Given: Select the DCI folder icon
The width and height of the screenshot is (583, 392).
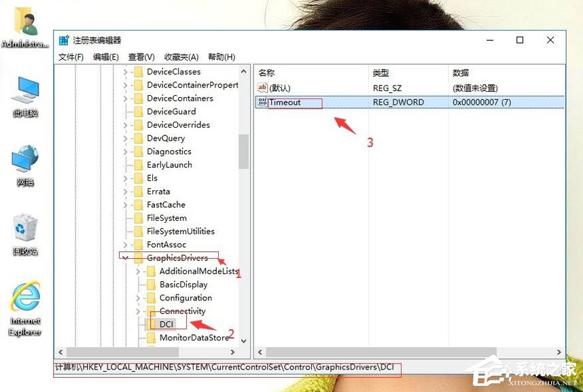Looking at the screenshot, I should [151, 323].
